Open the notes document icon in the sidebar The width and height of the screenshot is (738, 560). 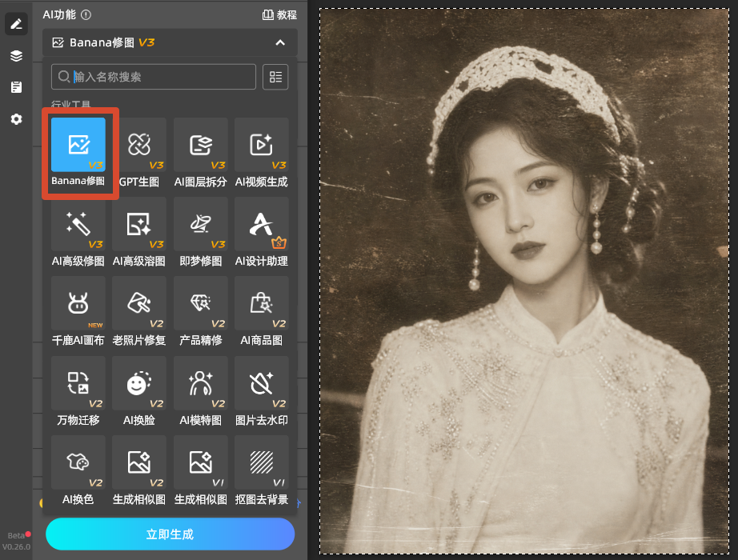coord(17,87)
